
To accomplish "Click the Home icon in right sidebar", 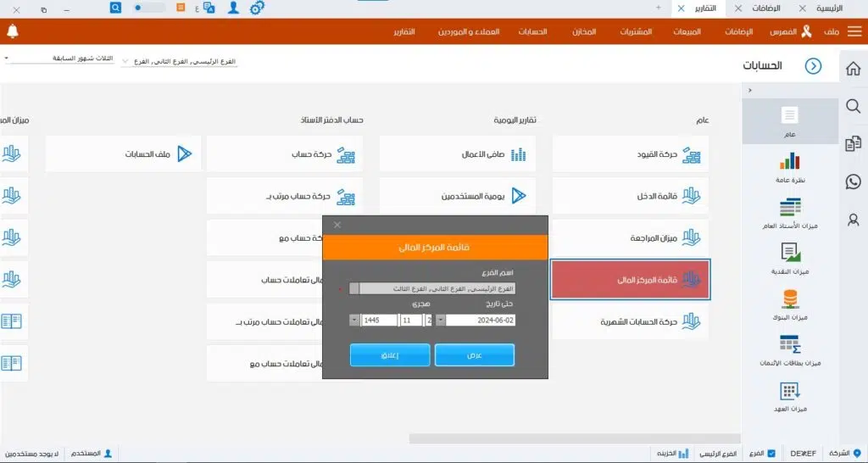I will click(x=853, y=69).
